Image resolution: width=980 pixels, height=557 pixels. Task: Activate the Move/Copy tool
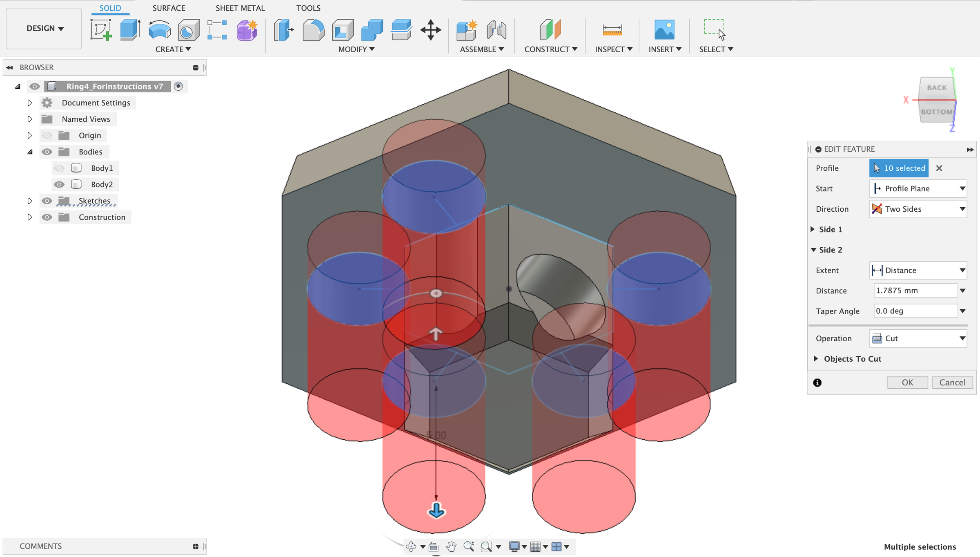coord(431,30)
